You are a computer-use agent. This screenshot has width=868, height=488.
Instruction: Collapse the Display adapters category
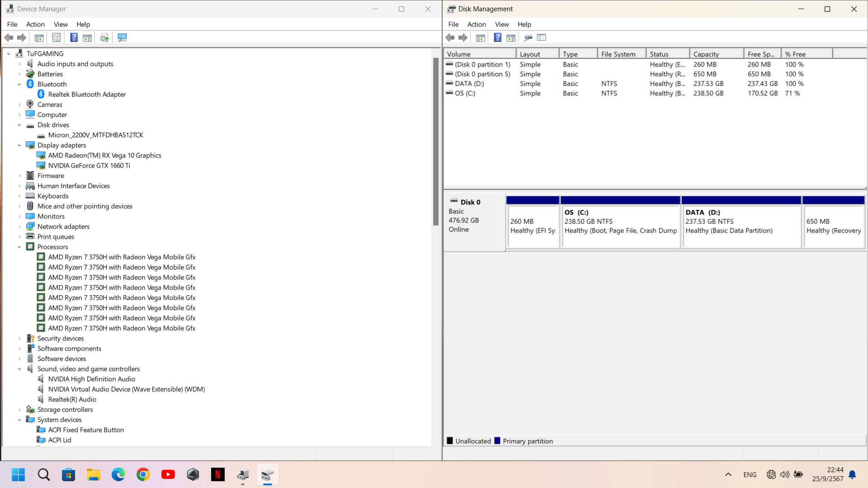coord(19,145)
